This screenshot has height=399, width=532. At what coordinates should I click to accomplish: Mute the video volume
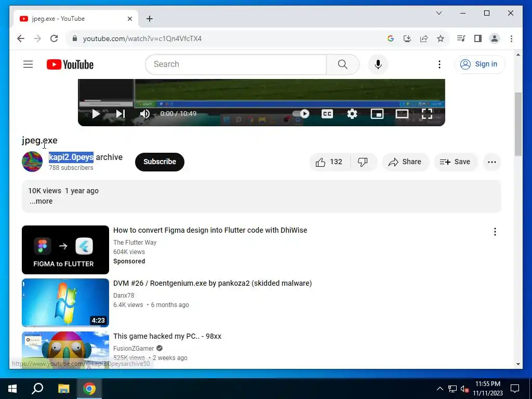145,114
